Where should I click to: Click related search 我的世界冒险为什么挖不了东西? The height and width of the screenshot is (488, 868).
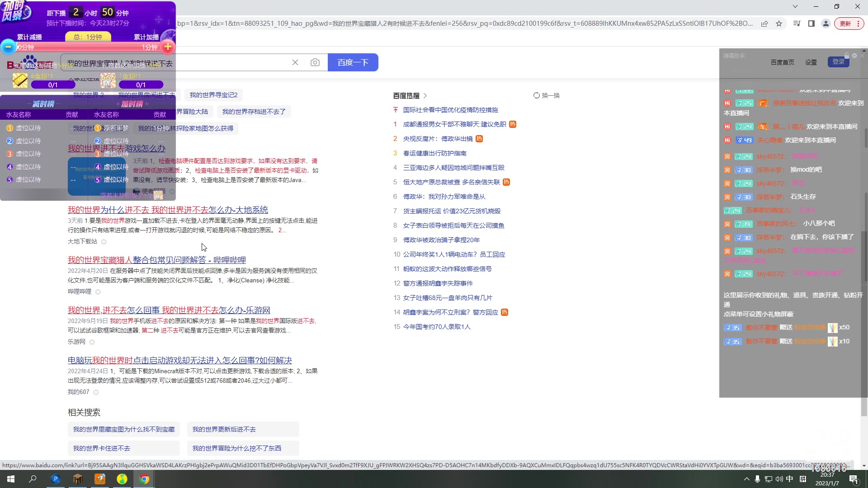coord(243,448)
